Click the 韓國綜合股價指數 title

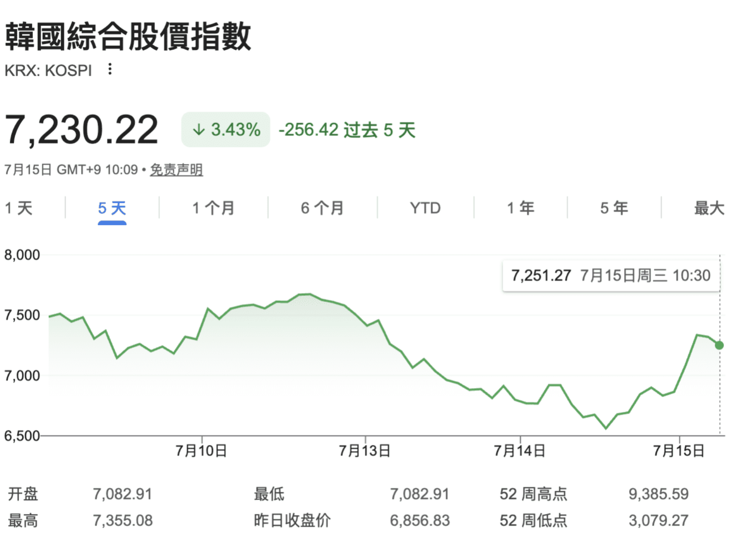pos(128,36)
